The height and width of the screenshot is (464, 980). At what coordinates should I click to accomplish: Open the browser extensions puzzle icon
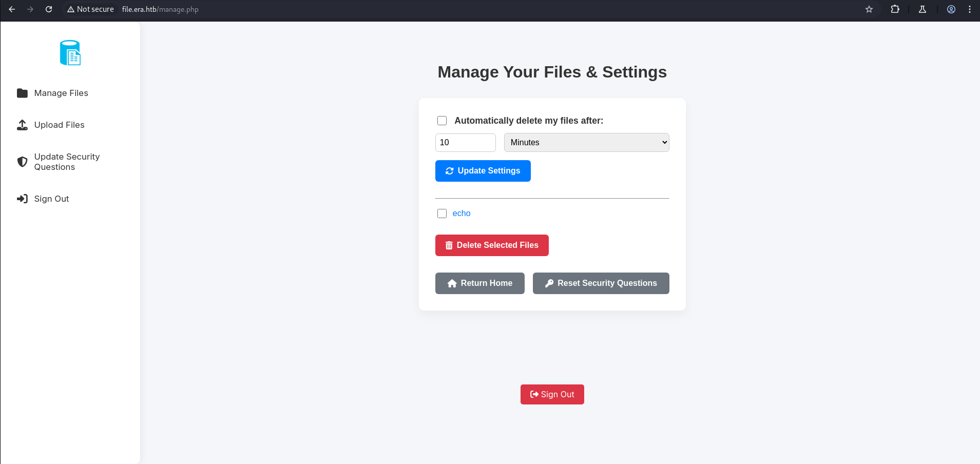(x=895, y=9)
